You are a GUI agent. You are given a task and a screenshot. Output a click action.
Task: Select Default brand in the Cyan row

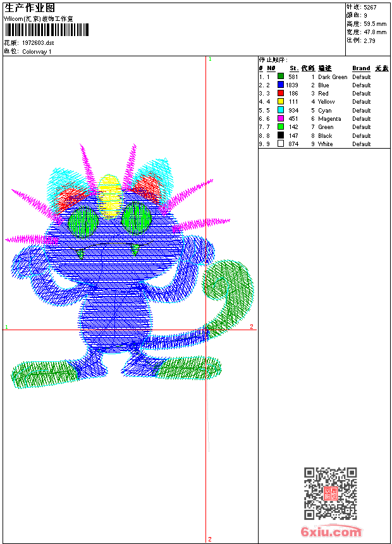coord(362,110)
